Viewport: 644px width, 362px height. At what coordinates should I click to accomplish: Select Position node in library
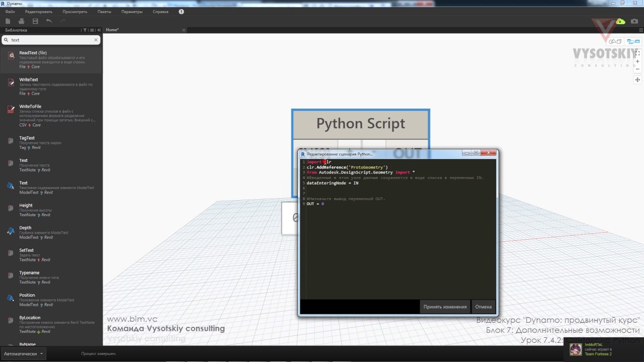(51, 300)
